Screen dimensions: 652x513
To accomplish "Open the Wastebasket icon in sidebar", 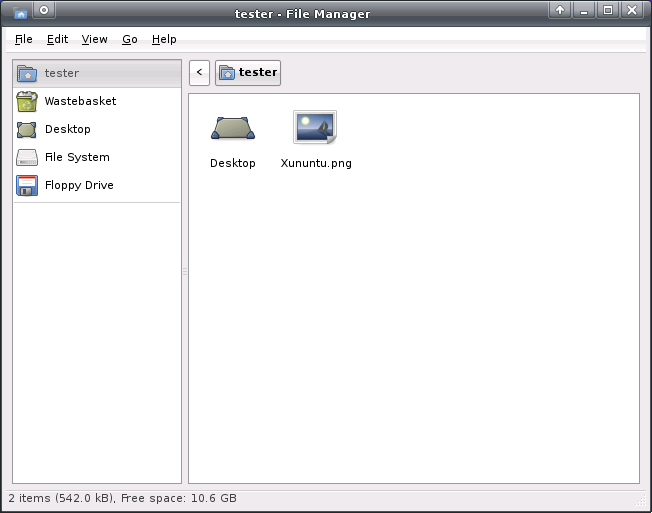I will pos(27,101).
